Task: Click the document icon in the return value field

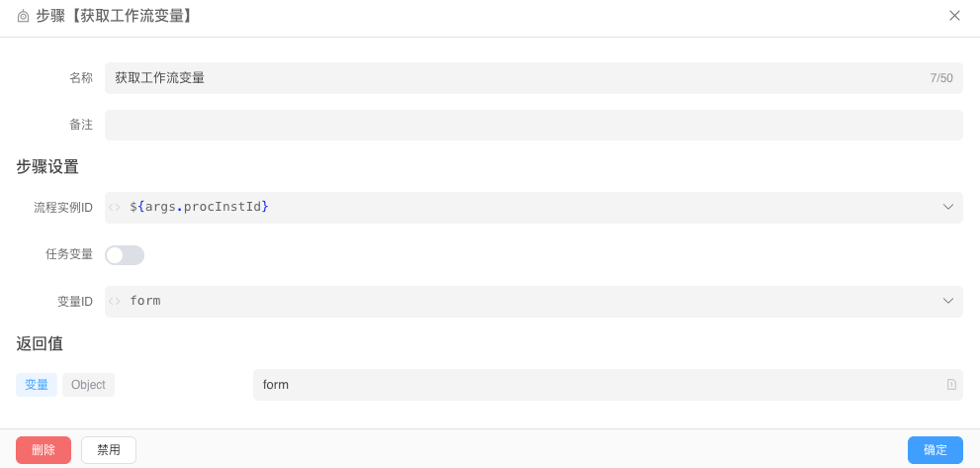Action: (951, 385)
